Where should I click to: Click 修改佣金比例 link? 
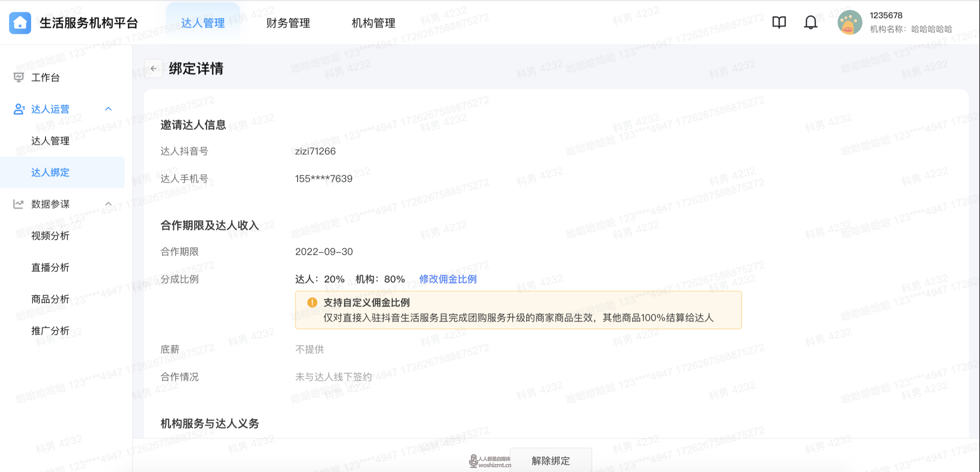click(x=448, y=279)
